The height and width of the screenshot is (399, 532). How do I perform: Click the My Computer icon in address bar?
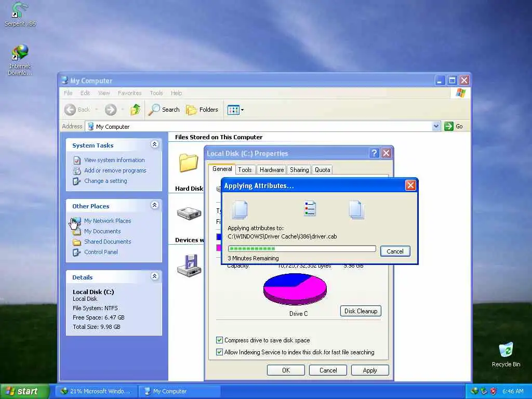coord(90,127)
